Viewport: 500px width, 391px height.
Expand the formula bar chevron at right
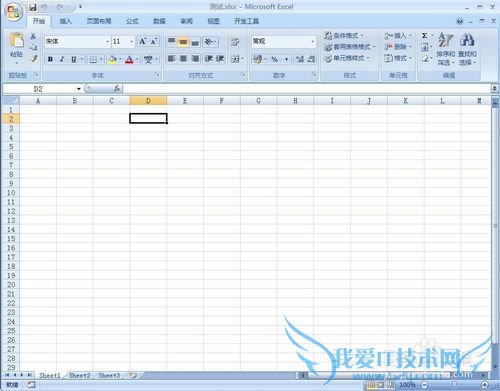(x=495, y=88)
